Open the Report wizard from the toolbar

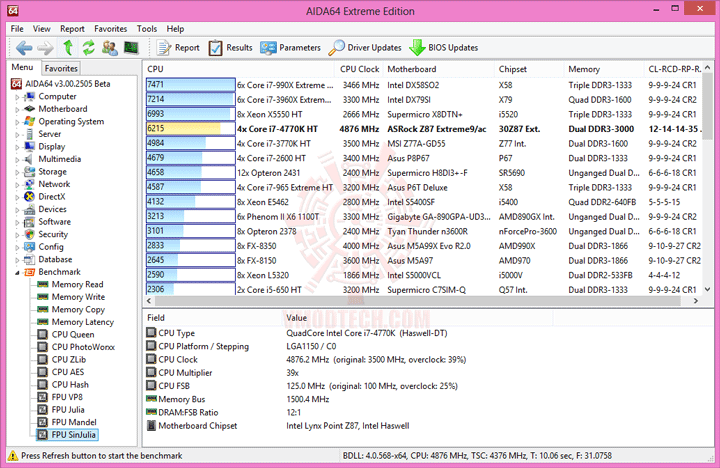pos(178,48)
